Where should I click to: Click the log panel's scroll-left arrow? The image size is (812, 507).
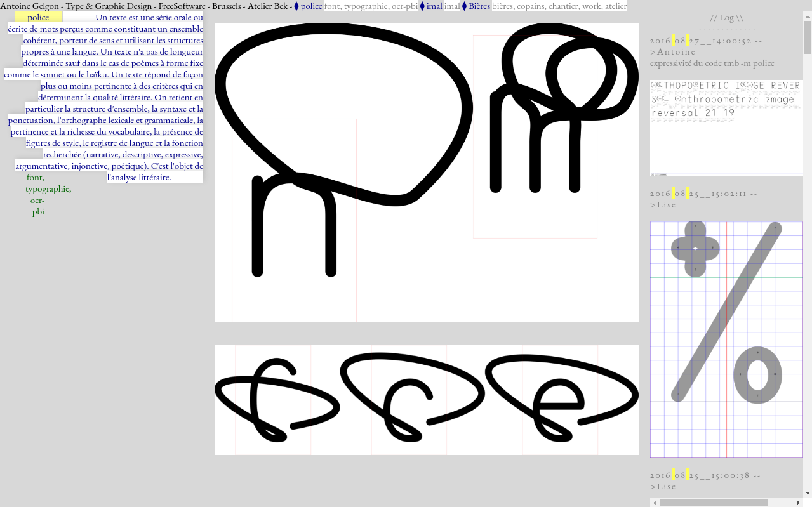point(655,503)
